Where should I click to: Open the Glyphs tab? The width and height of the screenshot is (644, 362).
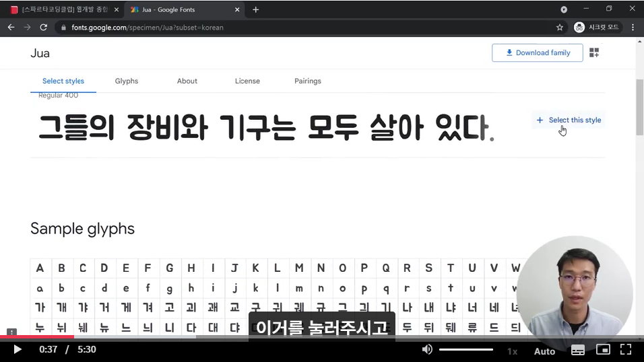click(127, 81)
